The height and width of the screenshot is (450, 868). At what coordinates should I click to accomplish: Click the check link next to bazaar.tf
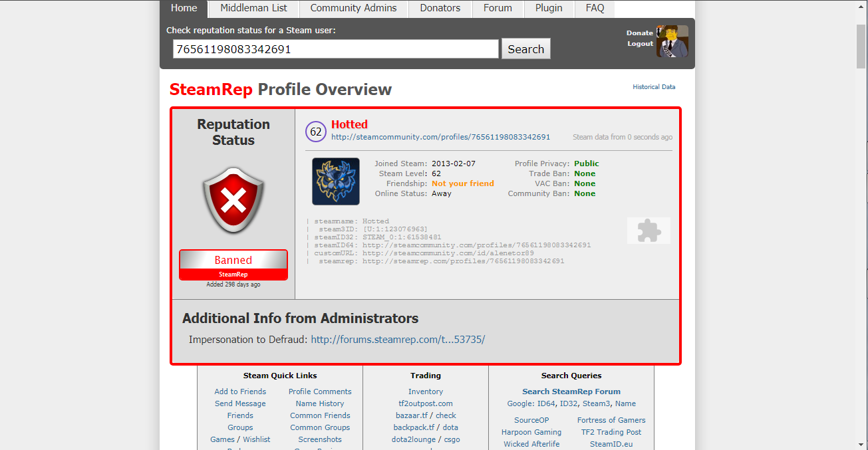pyautogui.click(x=446, y=415)
